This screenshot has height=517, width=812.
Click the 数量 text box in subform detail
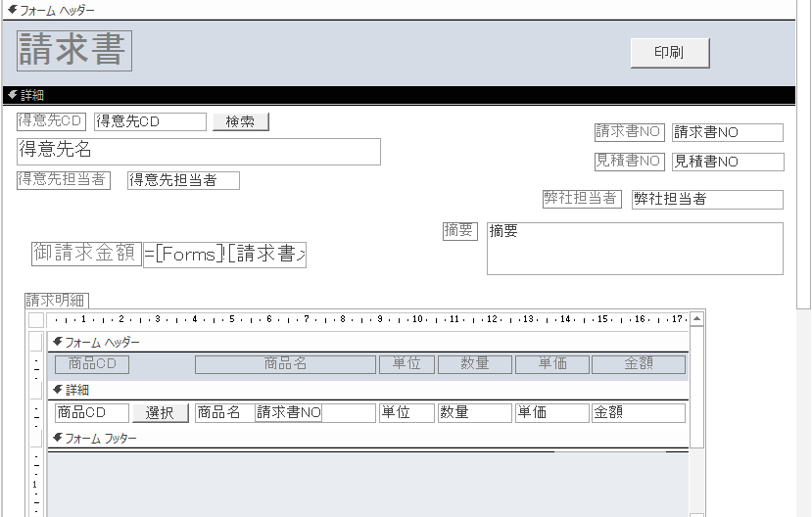tap(474, 413)
